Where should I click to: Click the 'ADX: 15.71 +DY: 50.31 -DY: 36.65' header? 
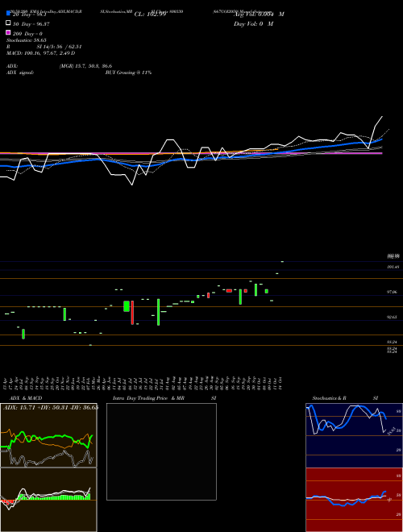[51, 408]
